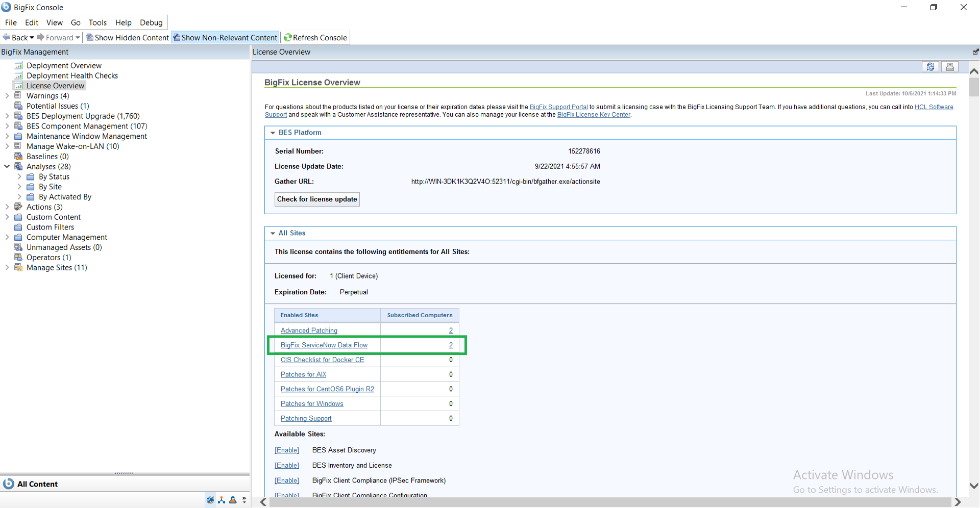980x508 pixels.
Task: Click the print icon in License Overview
Action: coord(949,67)
